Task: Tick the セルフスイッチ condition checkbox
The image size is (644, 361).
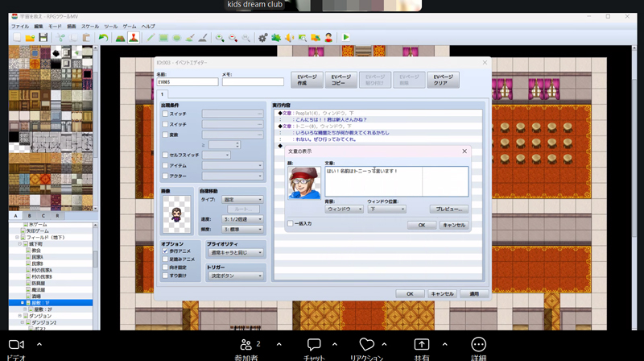Action: [166, 155]
